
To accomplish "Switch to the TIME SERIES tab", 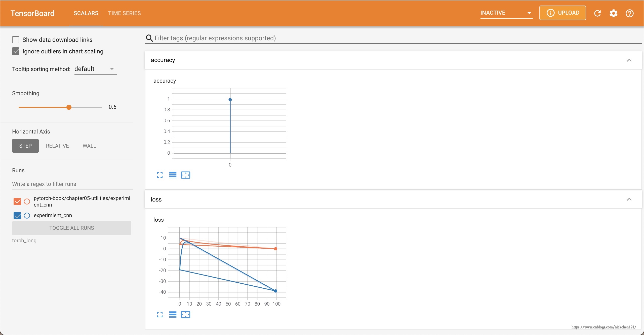I will click(124, 13).
